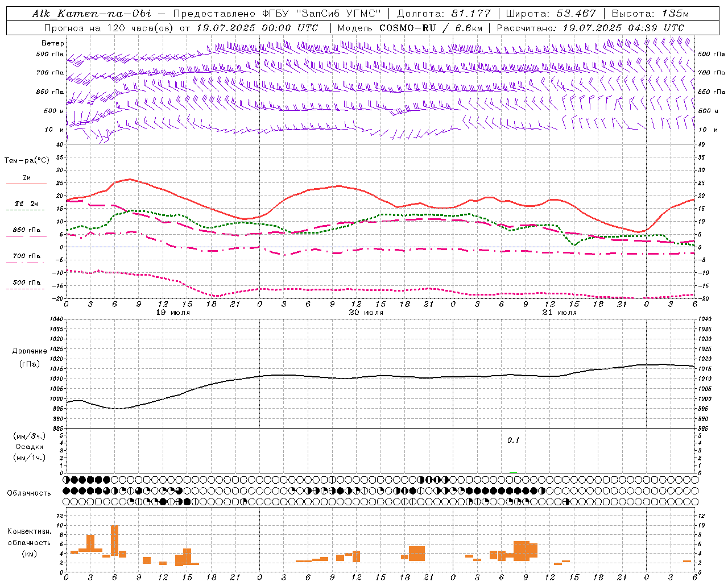Click the "10 м" wind level label on the left
This screenshot has width=728, height=582.
(55, 130)
